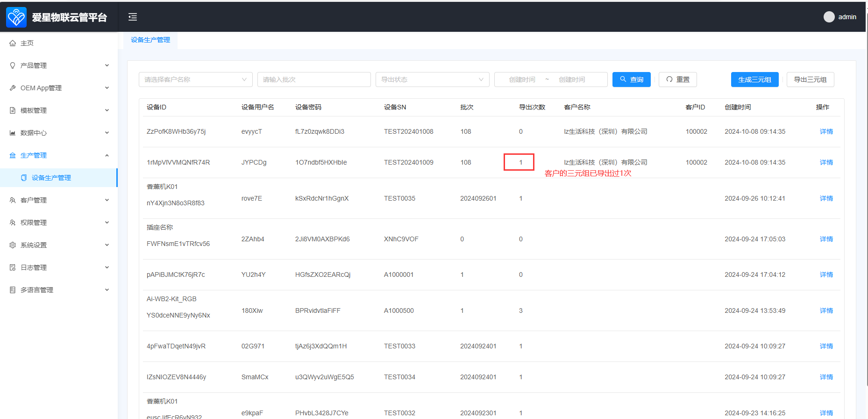Viewport: 868px width, 419px height.
Task: Expand the 日志管理 chevron
Action: click(107, 267)
